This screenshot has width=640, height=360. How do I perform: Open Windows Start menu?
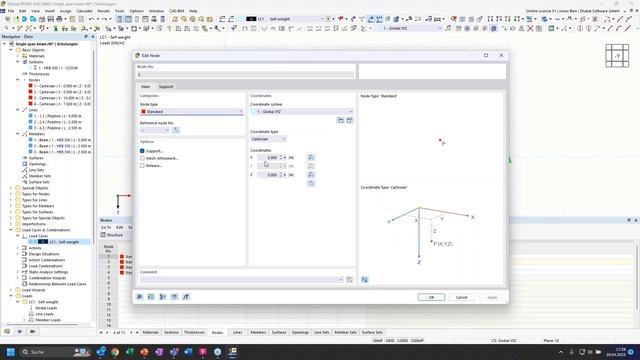11,352
